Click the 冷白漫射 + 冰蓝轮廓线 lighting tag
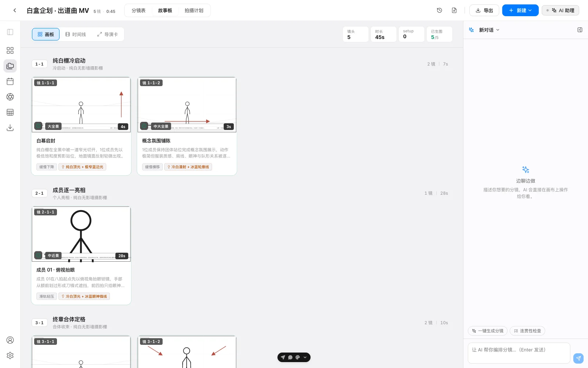 pyautogui.click(x=188, y=167)
